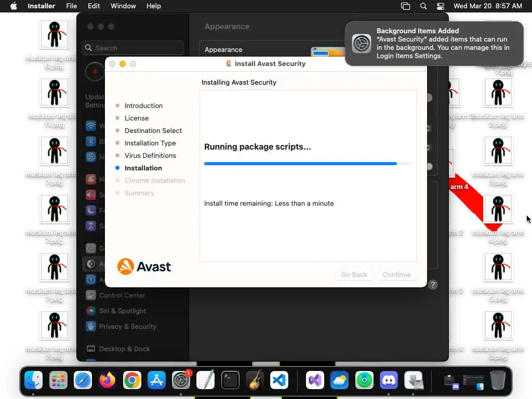This screenshot has width=532, height=399.
Task: Open Google Chrome from the Dock
Action: click(132, 380)
